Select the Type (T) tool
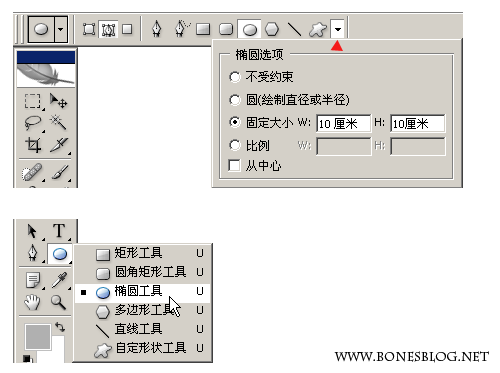This screenshot has height=373, width=500. 59,231
